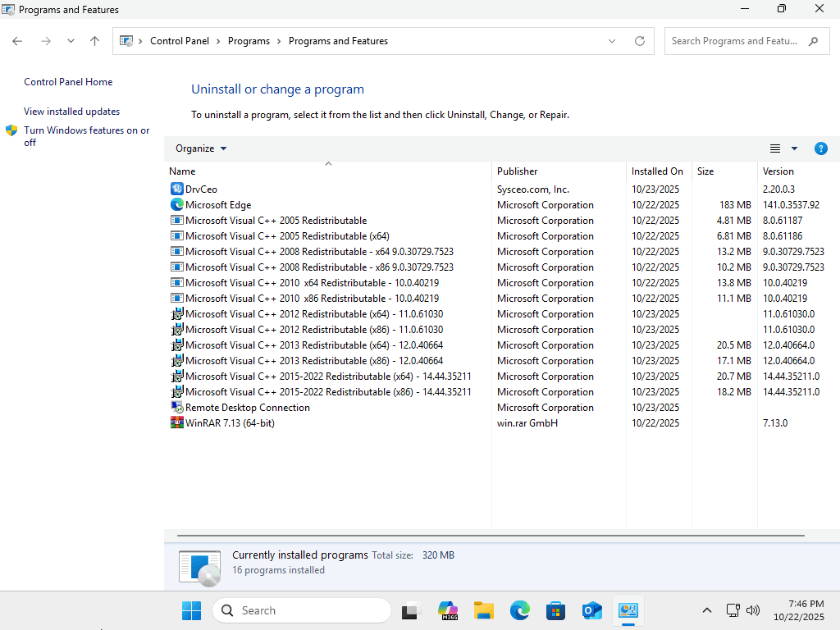This screenshot has width=840, height=630.
Task: Go up one level with Up arrow
Action: (94, 41)
